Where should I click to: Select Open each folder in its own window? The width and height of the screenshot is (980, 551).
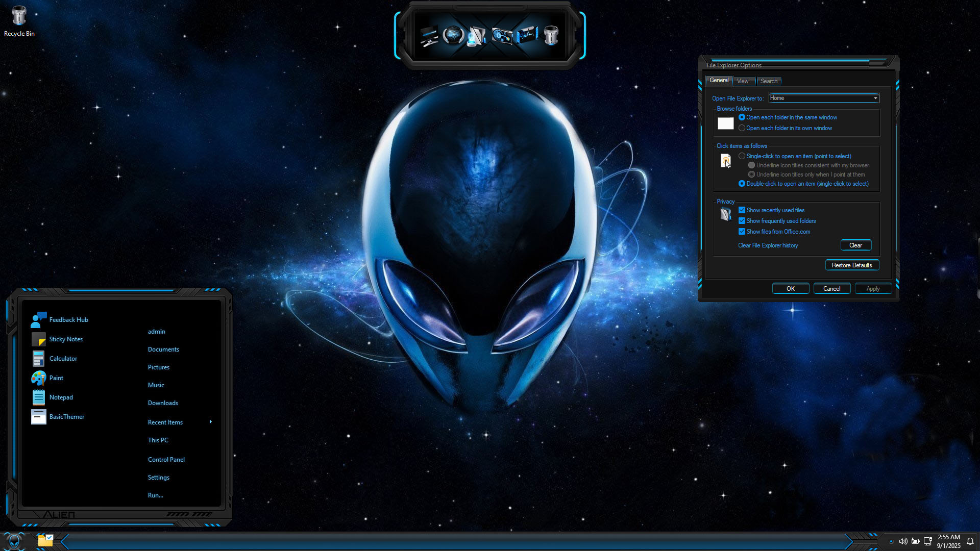742,128
